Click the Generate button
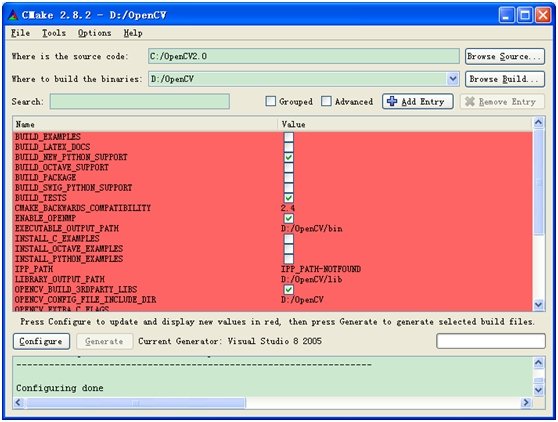 (104, 341)
